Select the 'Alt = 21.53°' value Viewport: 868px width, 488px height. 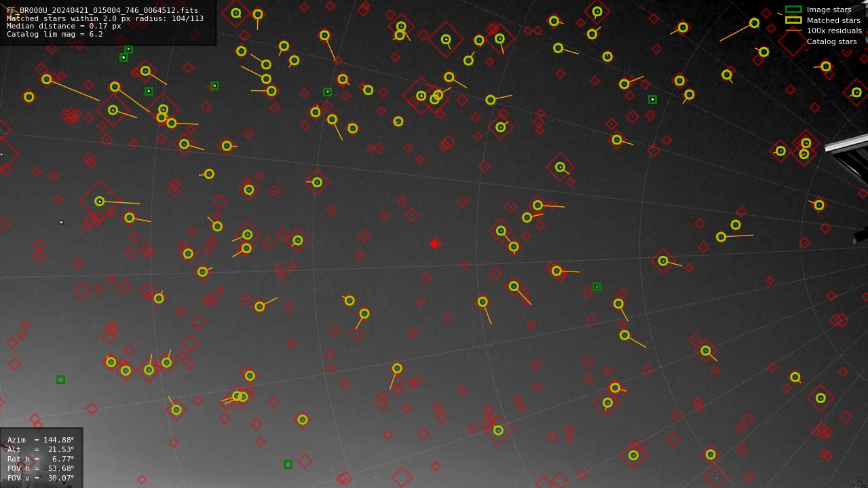coord(41,449)
